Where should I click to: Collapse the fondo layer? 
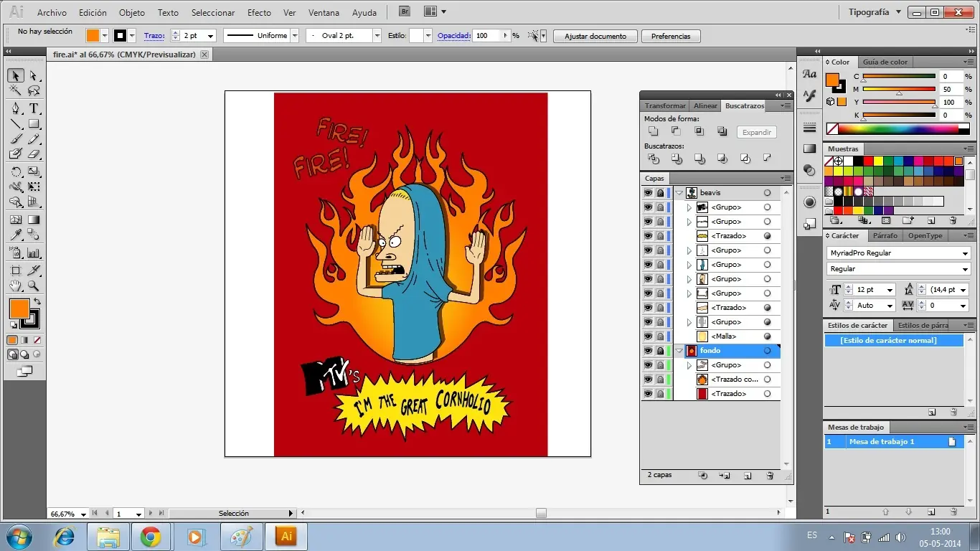click(679, 351)
